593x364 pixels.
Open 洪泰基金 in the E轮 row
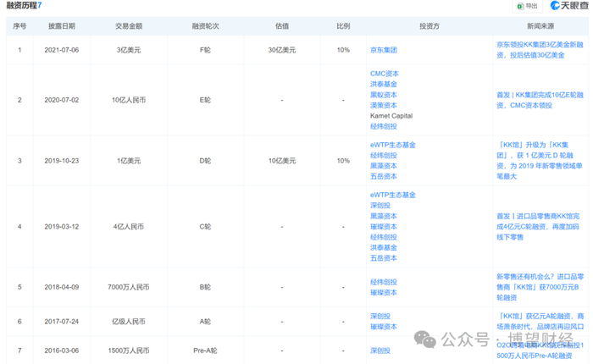(384, 84)
